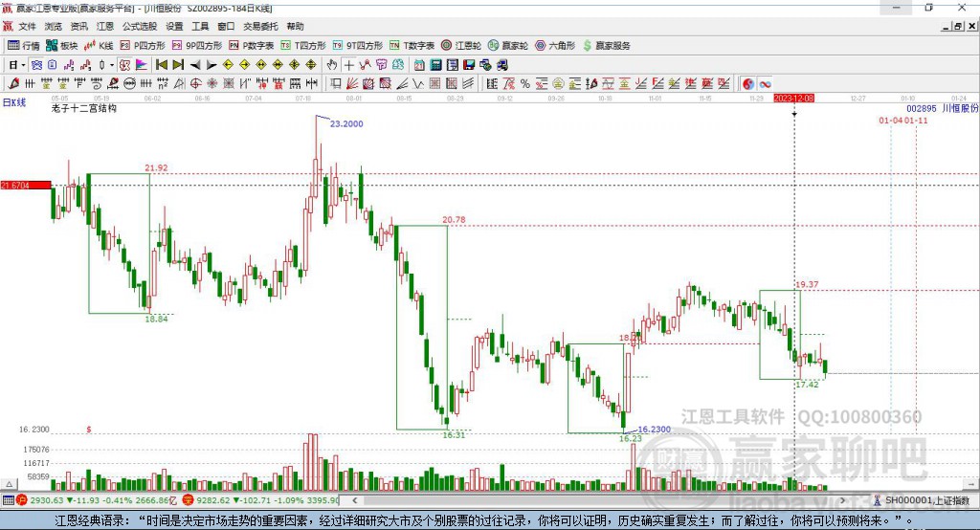Open the 赢家轮 wheel tool
This screenshot has height=530, width=980.
click(x=507, y=46)
